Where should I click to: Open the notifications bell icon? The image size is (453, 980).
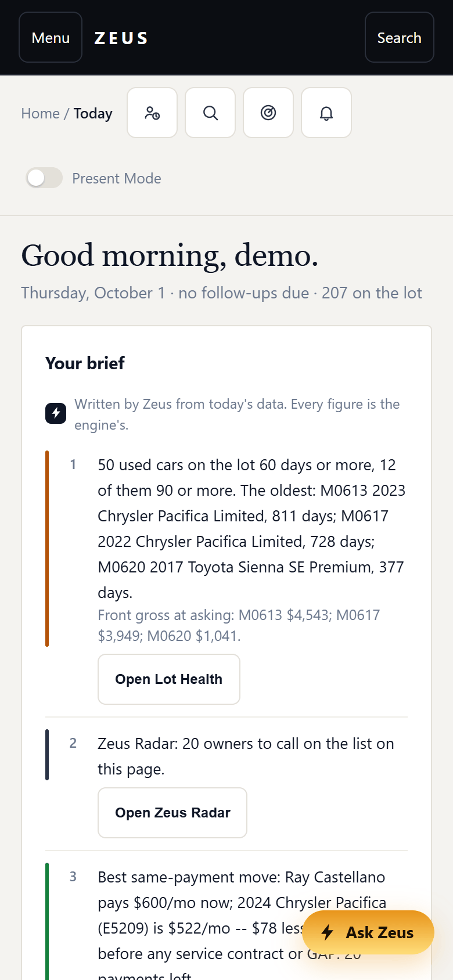pyautogui.click(x=326, y=113)
